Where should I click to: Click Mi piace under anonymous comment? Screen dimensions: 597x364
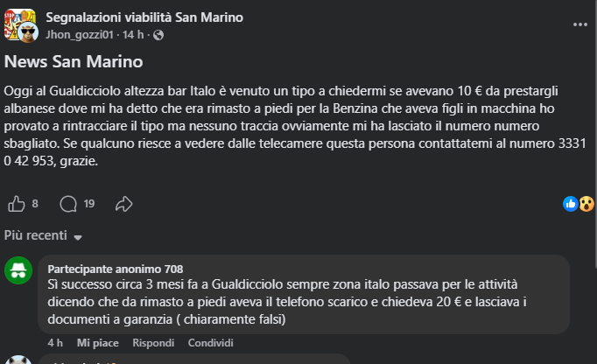pos(97,343)
